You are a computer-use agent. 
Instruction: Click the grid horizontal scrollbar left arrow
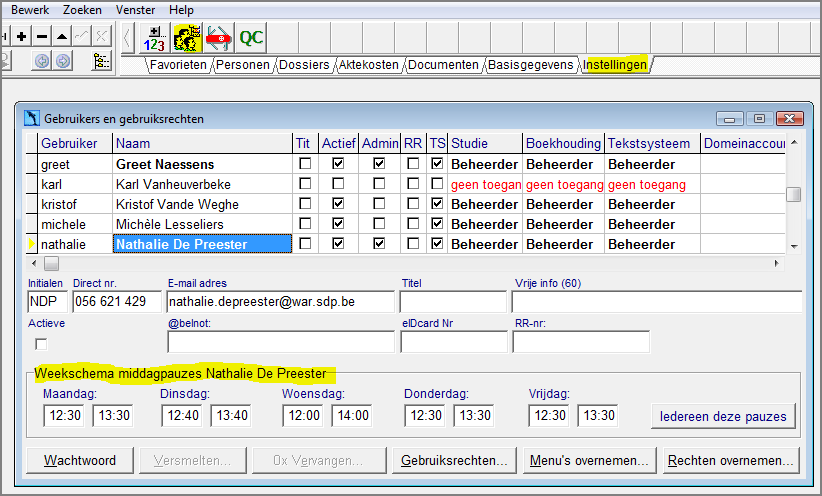pos(35,263)
